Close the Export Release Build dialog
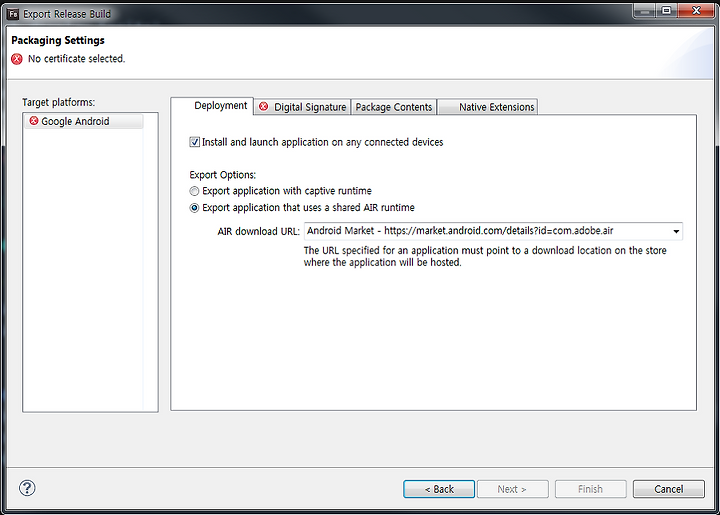 coord(696,11)
